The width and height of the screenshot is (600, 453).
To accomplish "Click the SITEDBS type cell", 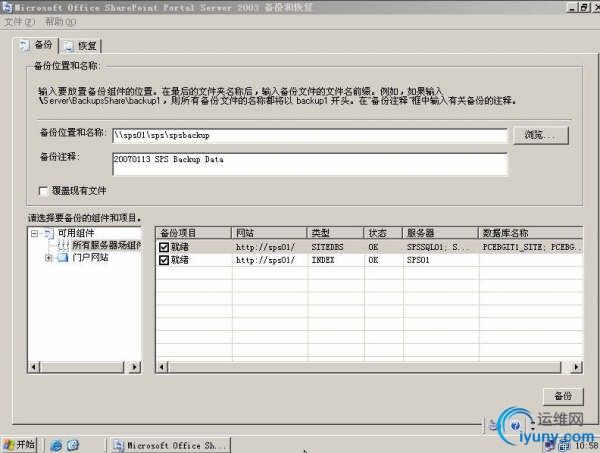I will (328, 247).
